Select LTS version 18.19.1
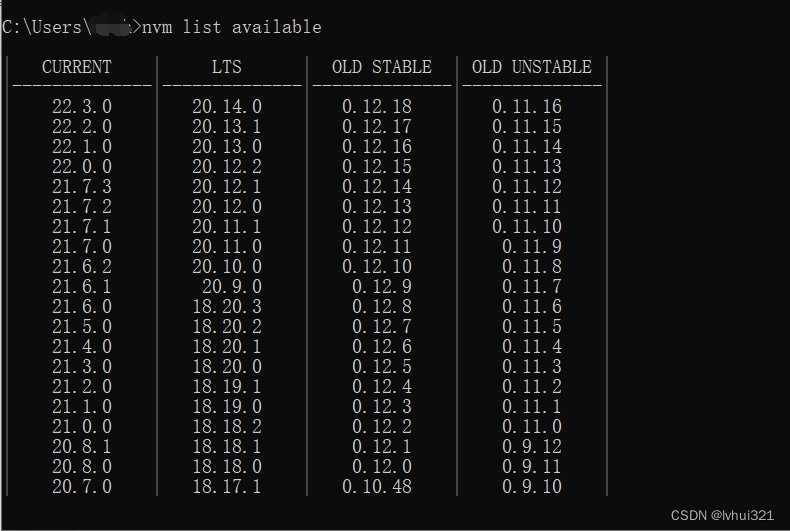790x531 pixels. pos(227,386)
